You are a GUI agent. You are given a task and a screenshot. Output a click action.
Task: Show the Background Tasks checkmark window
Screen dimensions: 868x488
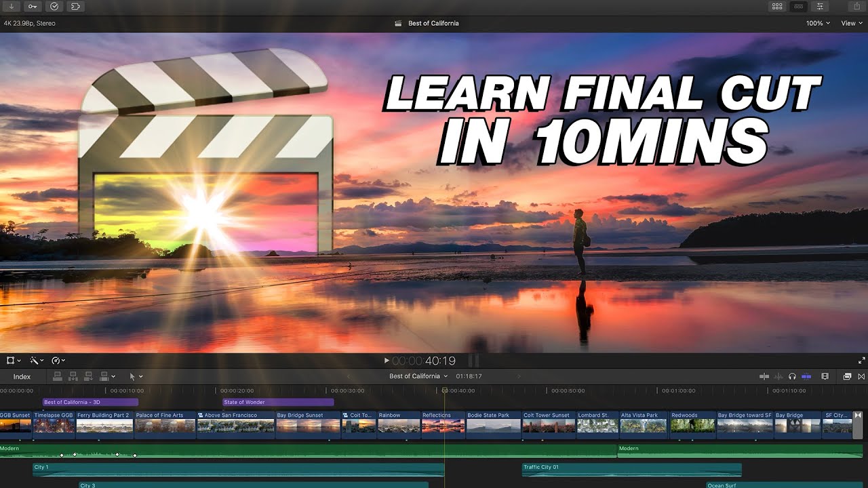point(54,6)
